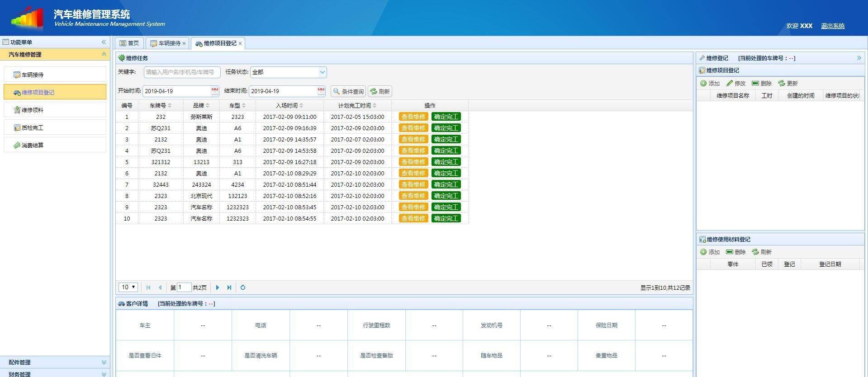Click 确定完工 for row 5
Viewport: 868px width, 377px height.
click(446, 162)
